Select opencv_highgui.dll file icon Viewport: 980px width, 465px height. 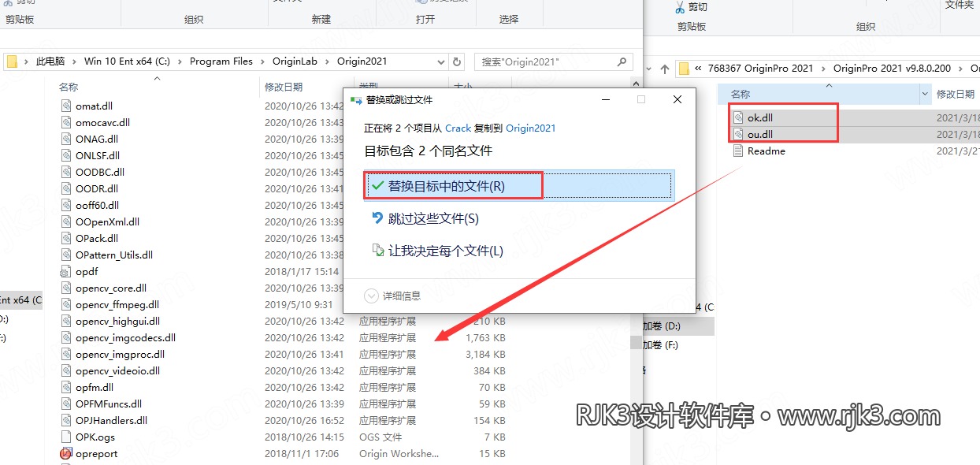66,321
